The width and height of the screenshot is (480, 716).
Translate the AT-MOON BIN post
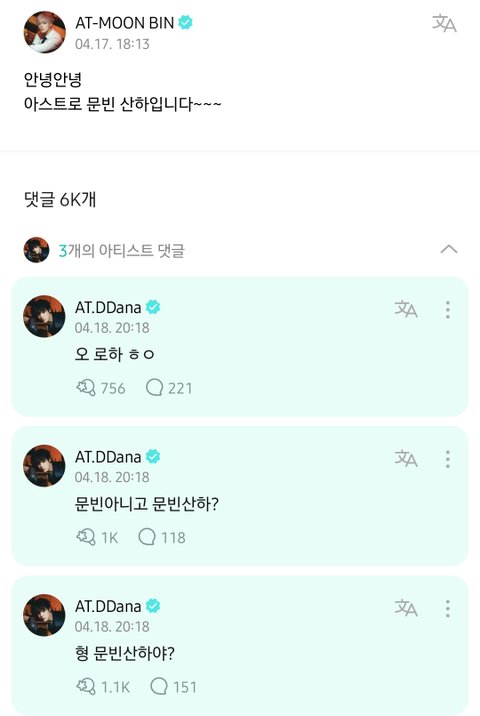[x=444, y=23]
